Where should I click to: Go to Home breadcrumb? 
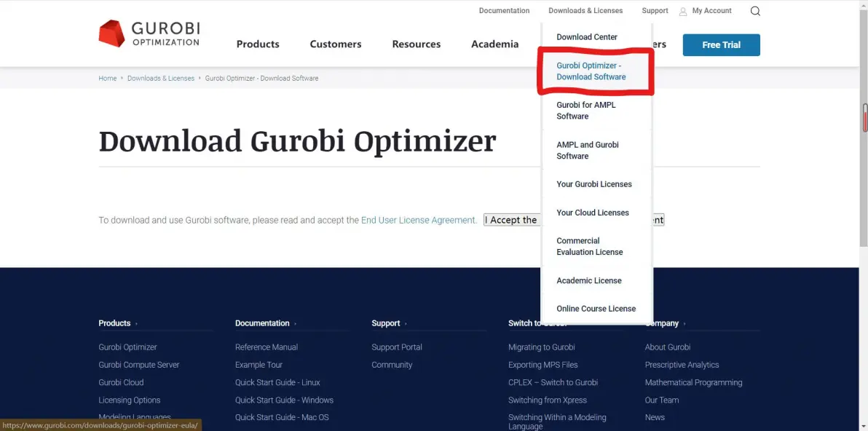tap(107, 79)
